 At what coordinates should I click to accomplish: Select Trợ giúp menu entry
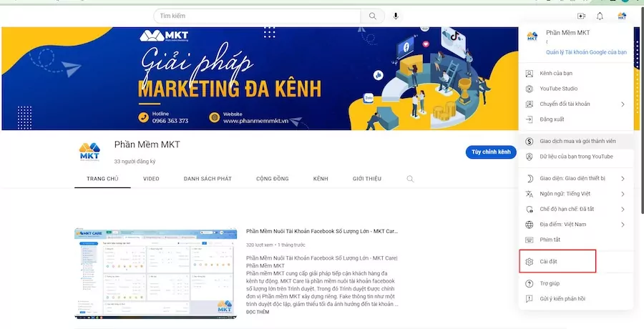576,283
